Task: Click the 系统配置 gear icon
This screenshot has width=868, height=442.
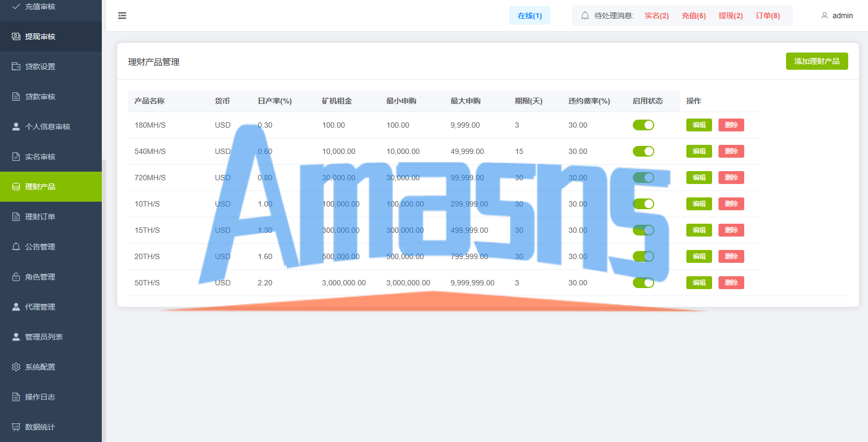Action: coord(16,367)
